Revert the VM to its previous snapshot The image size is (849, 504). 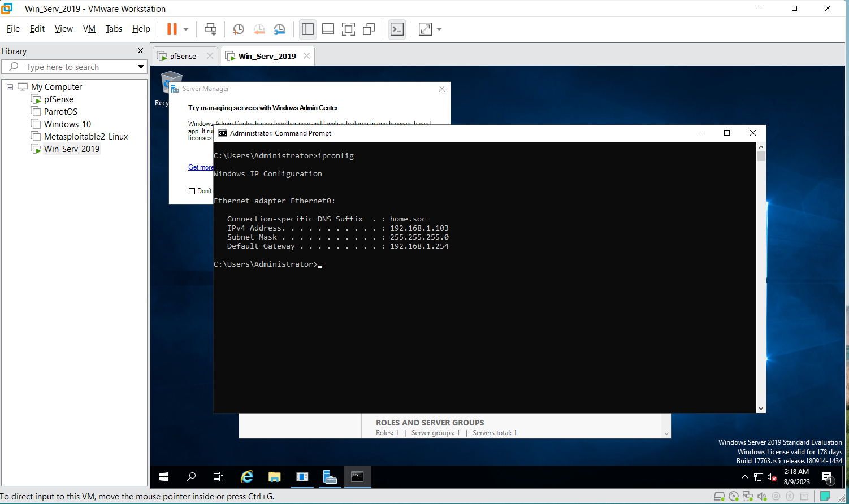[259, 29]
